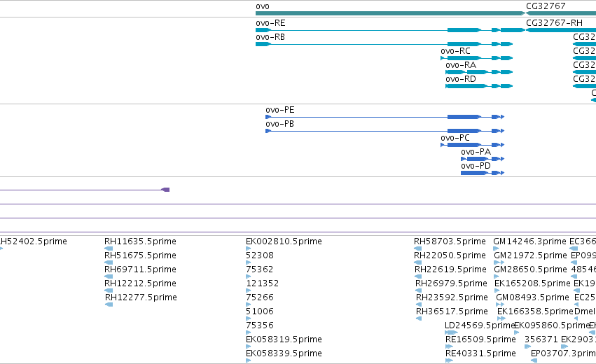Select the ovo gene bar

[390, 13]
